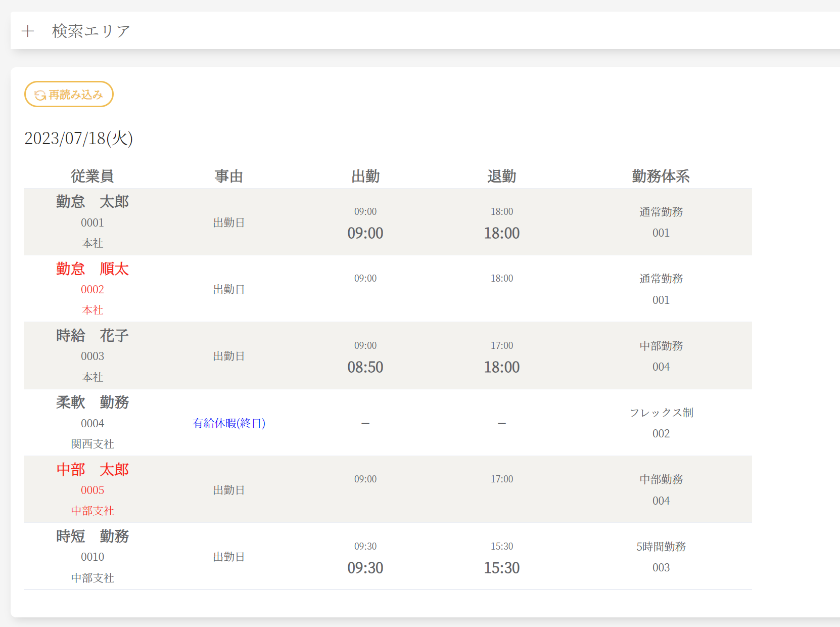
Task: Click the 08:50 clock-in time
Action: click(365, 367)
